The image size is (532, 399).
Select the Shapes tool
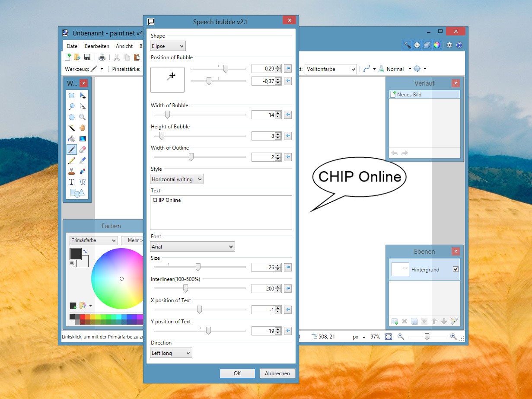coord(77,193)
